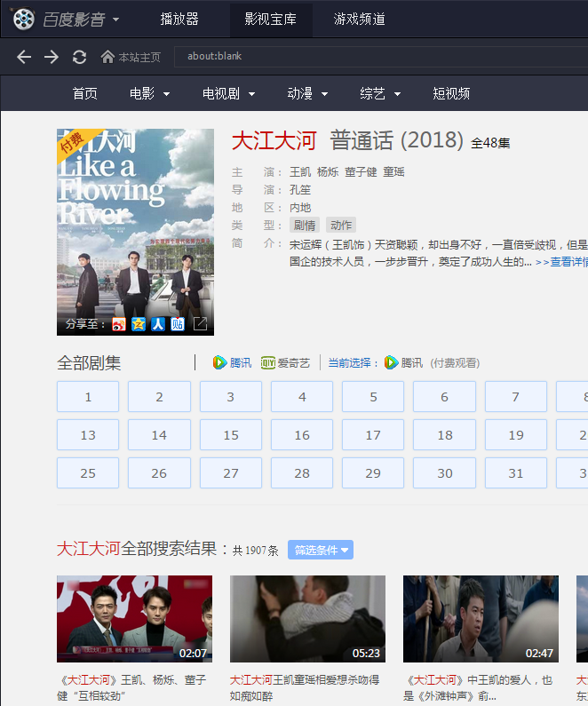Play episode 6
Viewport: 588px width, 706px height.
[444, 397]
